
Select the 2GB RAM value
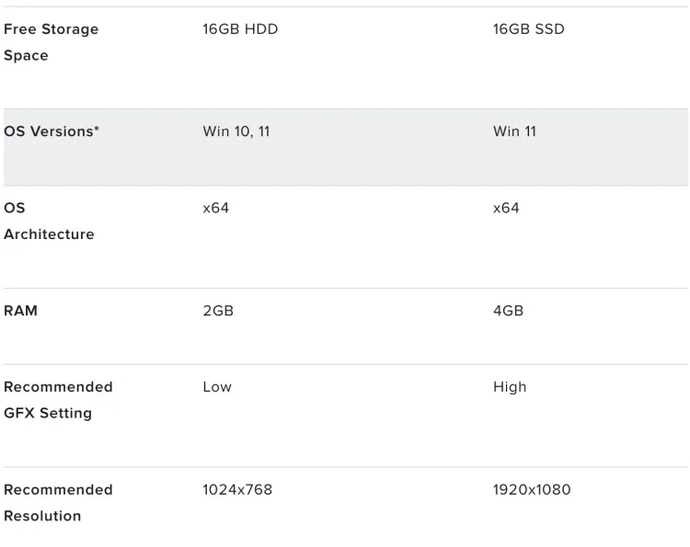[x=218, y=310]
